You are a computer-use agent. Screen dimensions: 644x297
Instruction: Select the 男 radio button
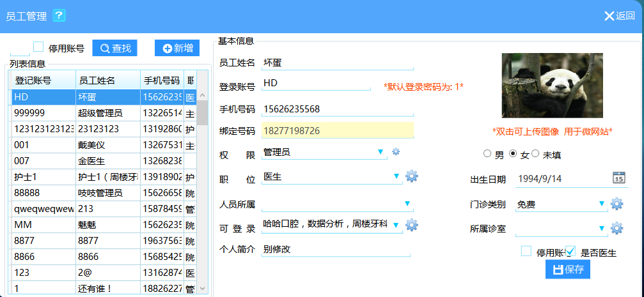click(487, 154)
